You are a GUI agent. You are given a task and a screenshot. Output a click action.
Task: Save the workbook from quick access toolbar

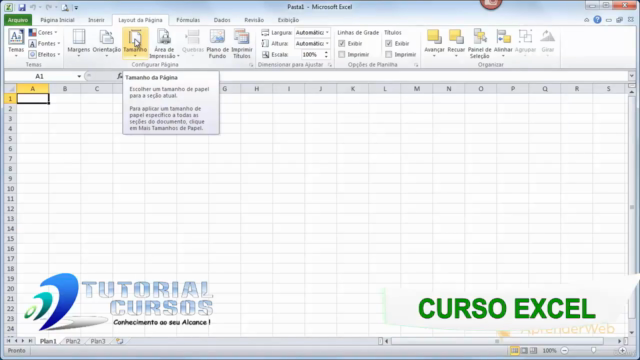tap(22, 7)
